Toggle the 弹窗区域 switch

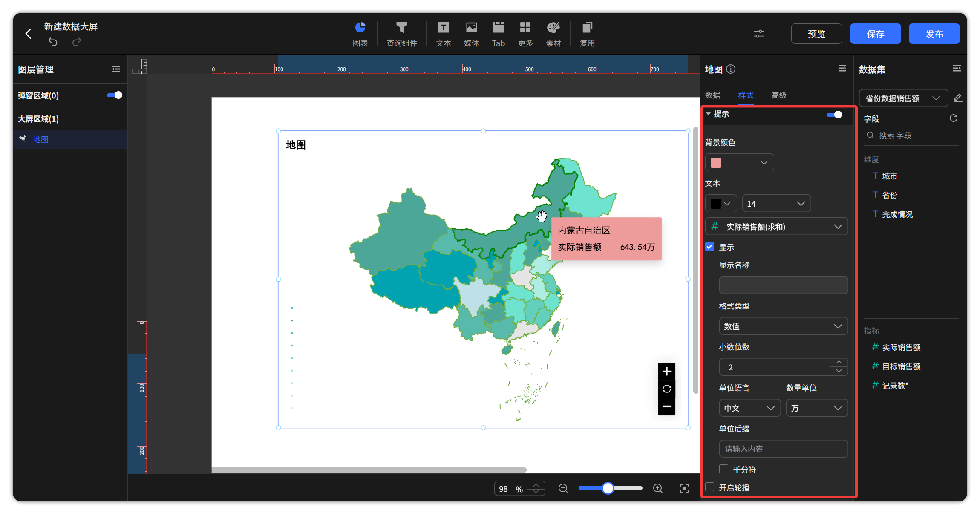coord(115,95)
